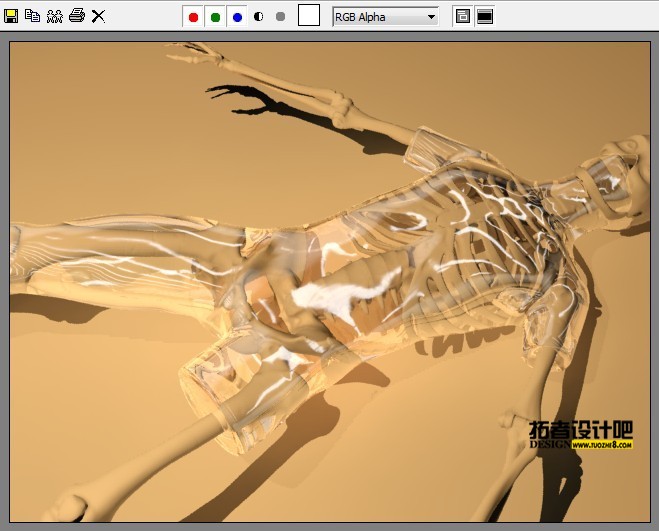659x531 pixels.
Task: Toggle the red channel button
Action: [x=193, y=17]
